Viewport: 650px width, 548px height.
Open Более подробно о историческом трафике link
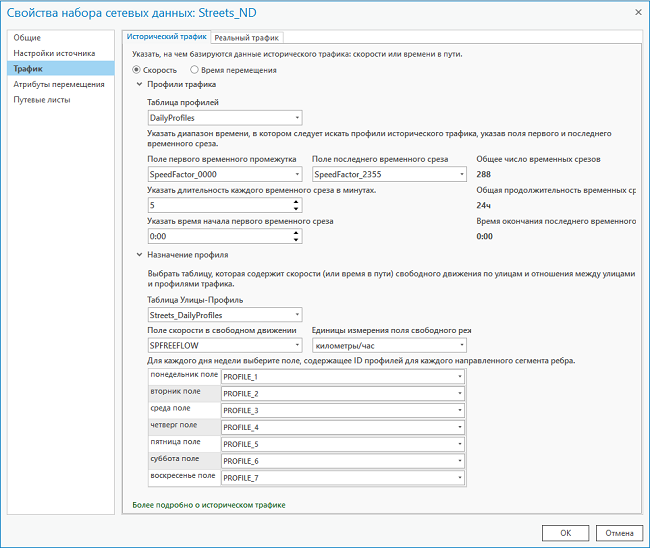209,505
